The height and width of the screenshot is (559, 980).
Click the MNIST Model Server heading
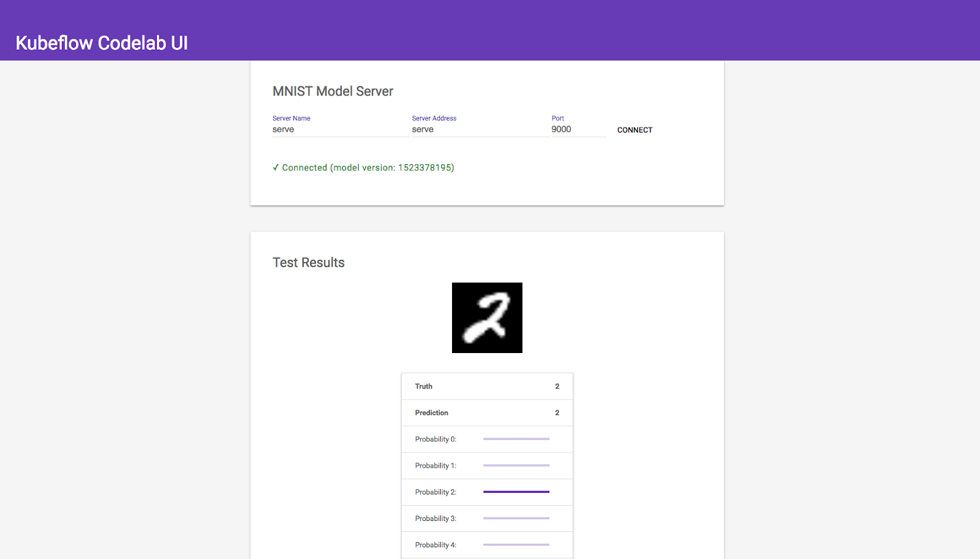coord(333,91)
